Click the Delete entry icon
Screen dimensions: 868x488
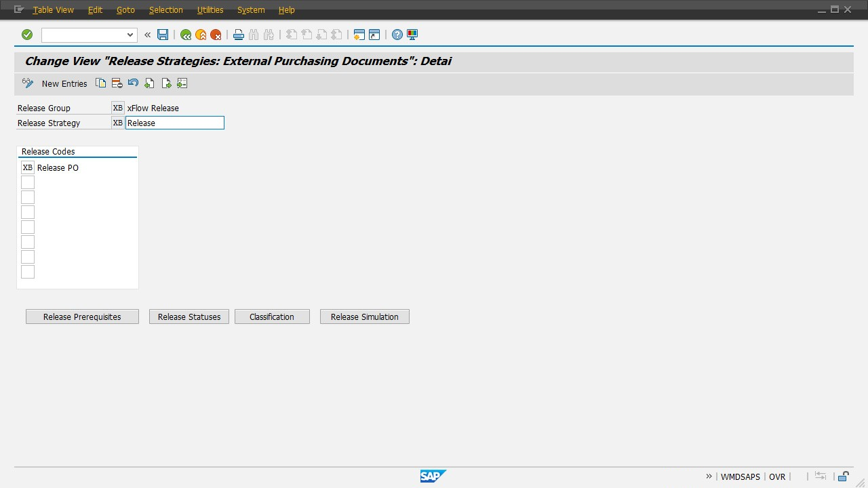[117, 83]
